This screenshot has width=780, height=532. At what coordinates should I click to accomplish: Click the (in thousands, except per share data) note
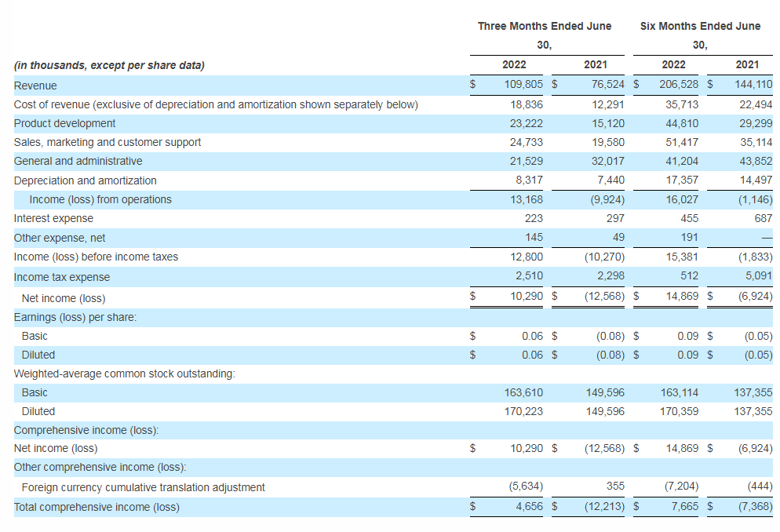(x=109, y=65)
